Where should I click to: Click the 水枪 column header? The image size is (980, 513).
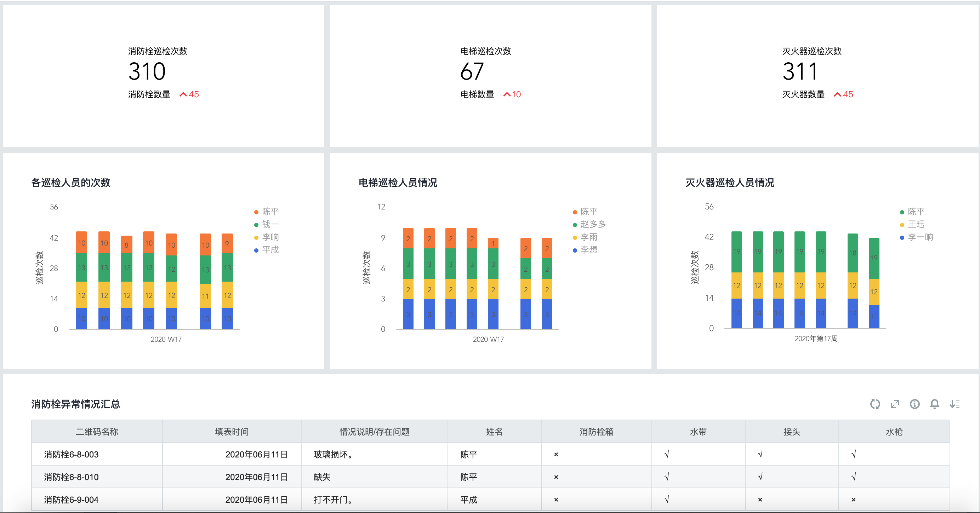point(894,432)
